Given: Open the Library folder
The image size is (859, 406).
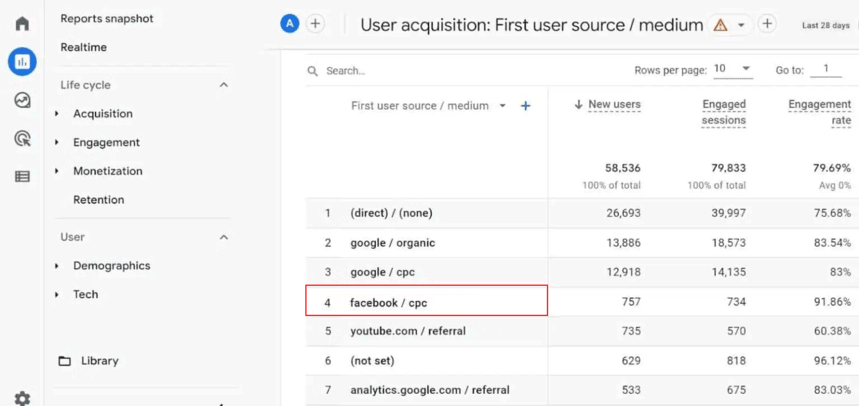Looking at the screenshot, I should tap(89, 361).
